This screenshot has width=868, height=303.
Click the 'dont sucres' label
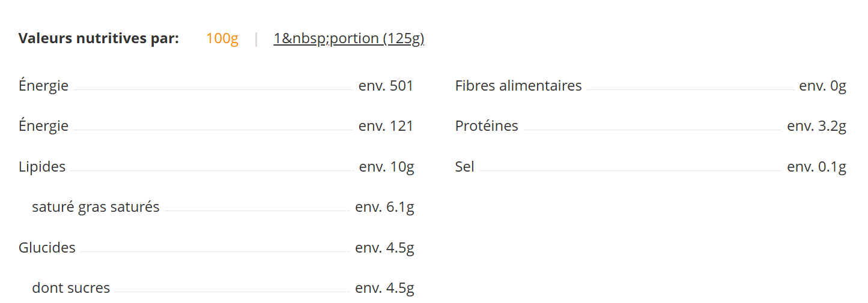pos(71,288)
